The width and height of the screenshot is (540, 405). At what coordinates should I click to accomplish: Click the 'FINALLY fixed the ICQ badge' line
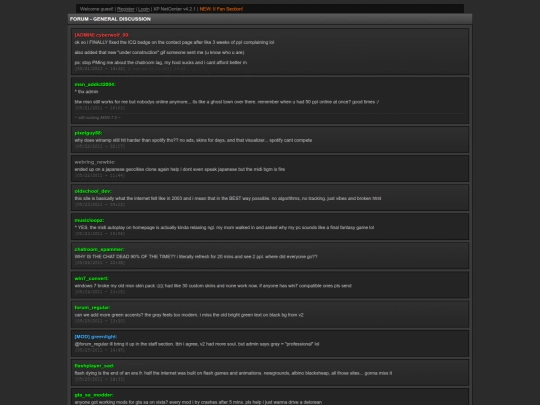click(x=174, y=42)
